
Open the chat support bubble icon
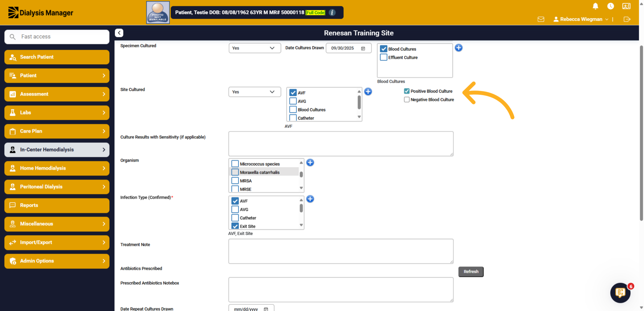pyautogui.click(x=620, y=292)
